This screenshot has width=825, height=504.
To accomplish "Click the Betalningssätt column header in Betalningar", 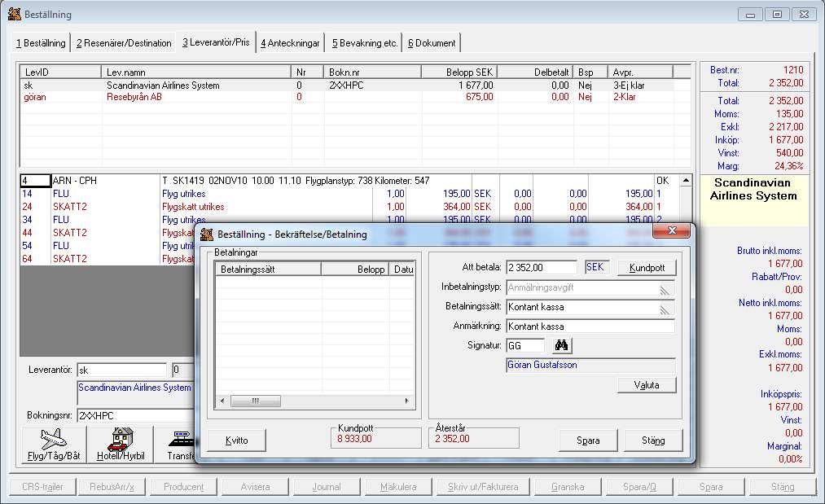I will tap(268, 270).
